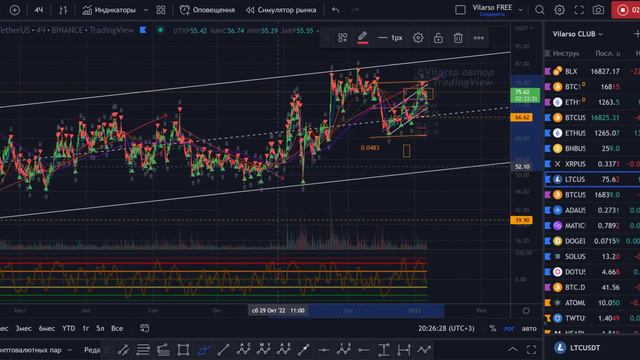640x360 pixels.
Task: Open the quick search magnifier
Action: (x=540, y=10)
